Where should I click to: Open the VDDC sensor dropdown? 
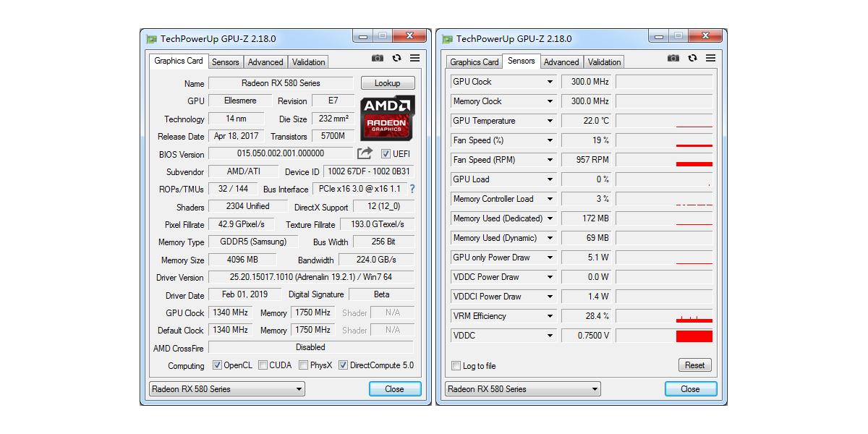click(548, 335)
